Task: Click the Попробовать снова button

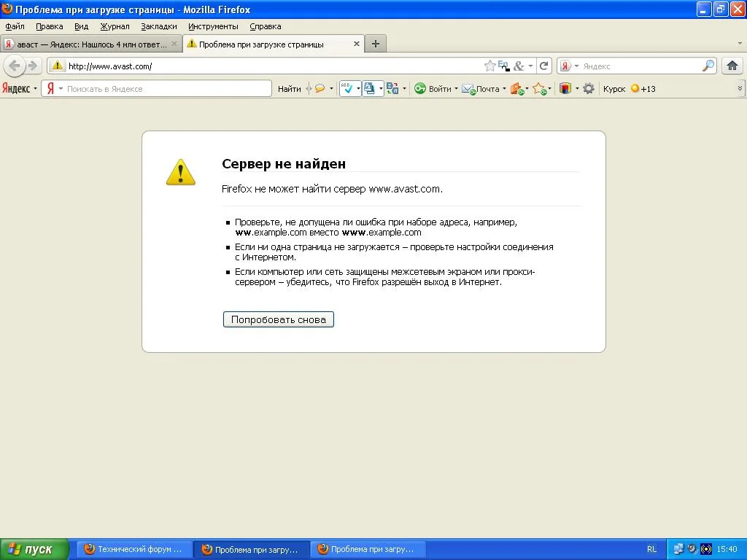Action: tap(278, 319)
